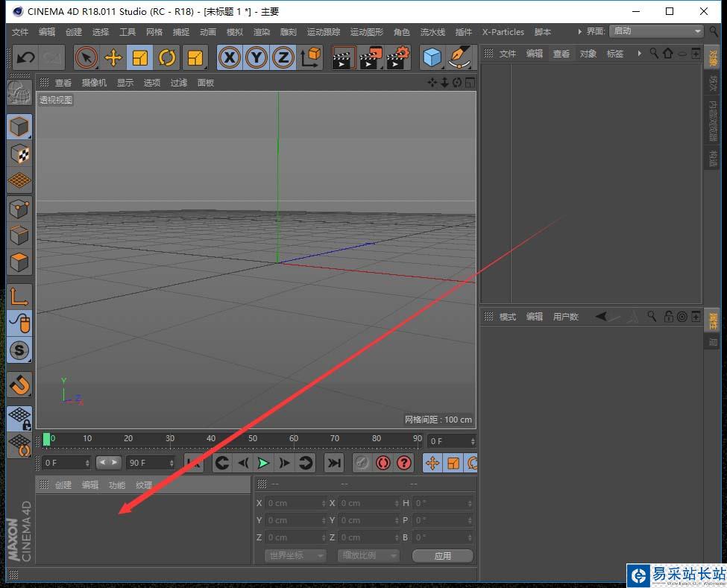The height and width of the screenshot is (588, 727).
Task: Select the Move tool in top toolbar
Action: click(113, 57)
